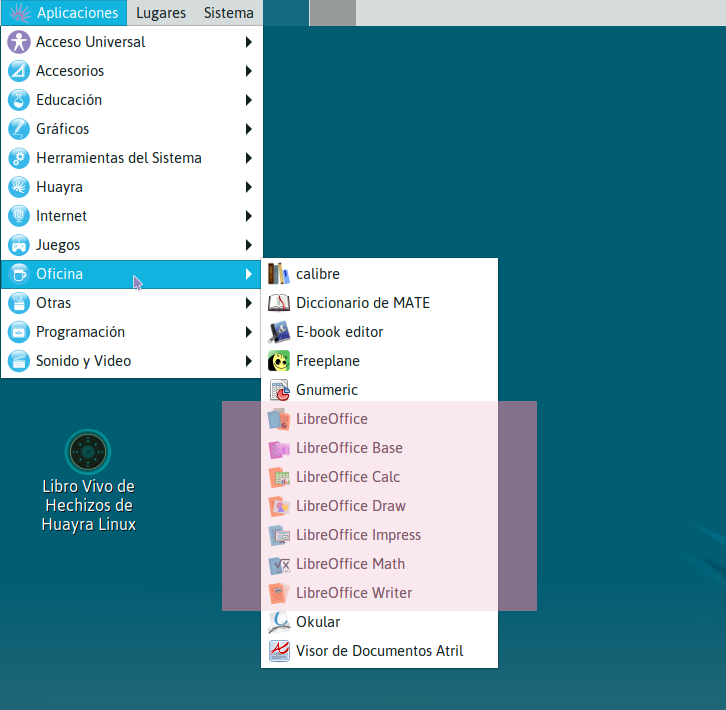
Task: Click the 'LibreOffice Impress' text label
Action: point(358,535)
